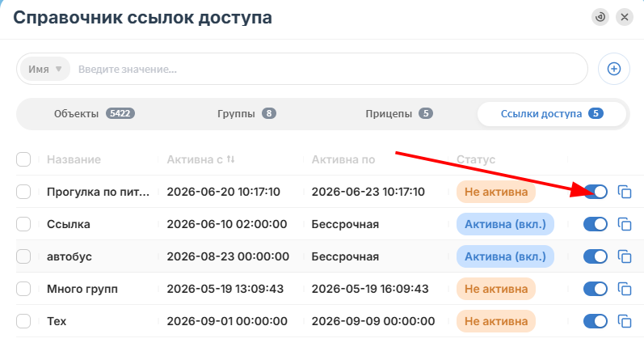Viewport: 644px width, 364px height.
Task: Click the Введите значение search field
Action: point(329,69)
